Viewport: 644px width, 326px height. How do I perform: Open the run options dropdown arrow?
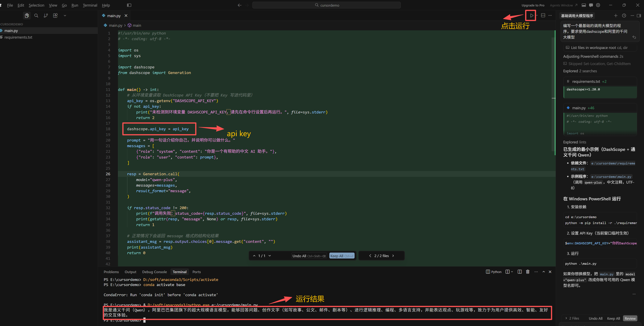537,16
